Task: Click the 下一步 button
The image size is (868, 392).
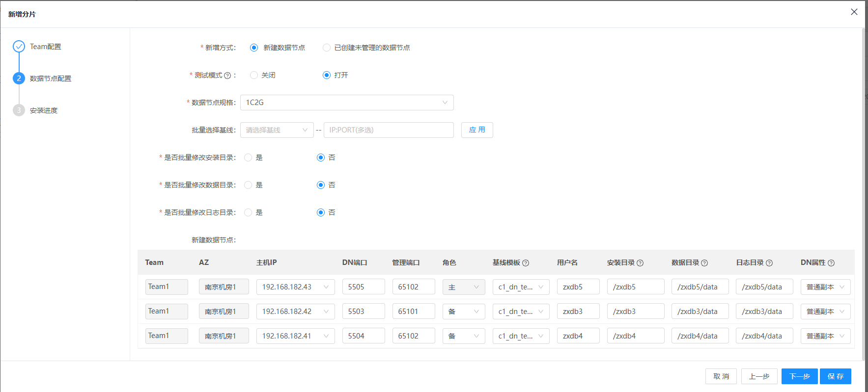Action: [x=800, y=376]
